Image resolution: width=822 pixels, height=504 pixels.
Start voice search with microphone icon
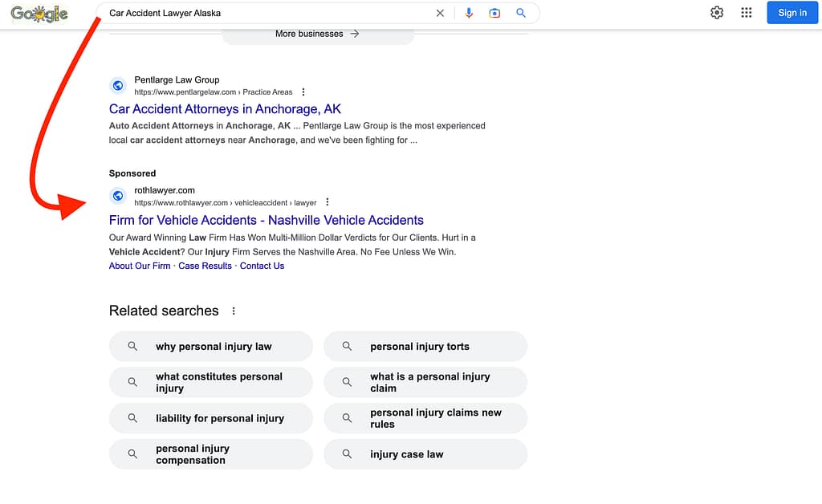tap(469, 13)
